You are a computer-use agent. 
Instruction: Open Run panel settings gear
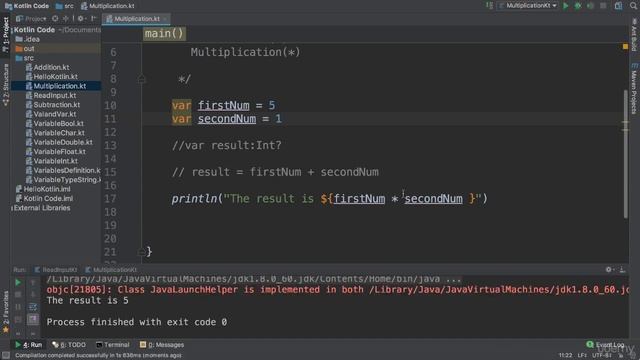[x=609, y=269]
